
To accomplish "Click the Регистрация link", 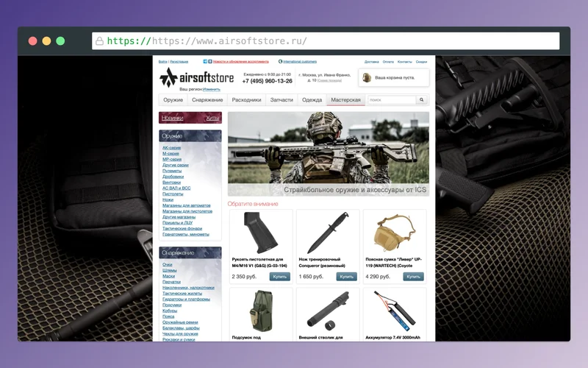I will tap(179, 62).
